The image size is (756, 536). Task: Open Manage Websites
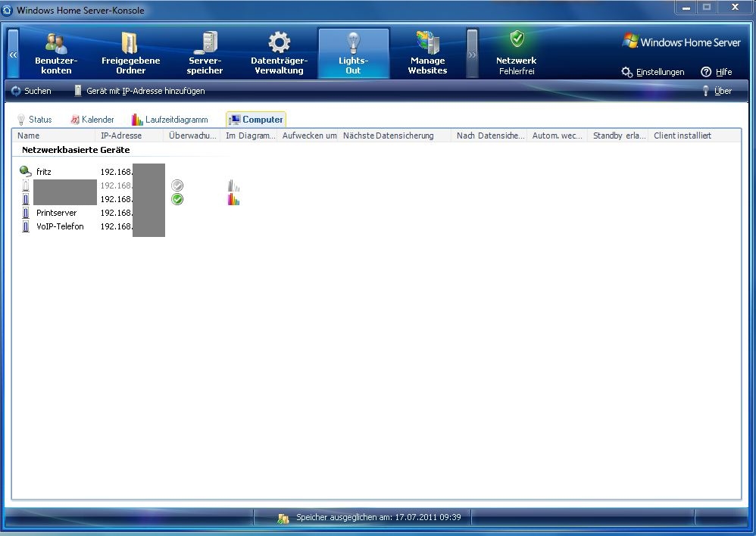[428, 53]
